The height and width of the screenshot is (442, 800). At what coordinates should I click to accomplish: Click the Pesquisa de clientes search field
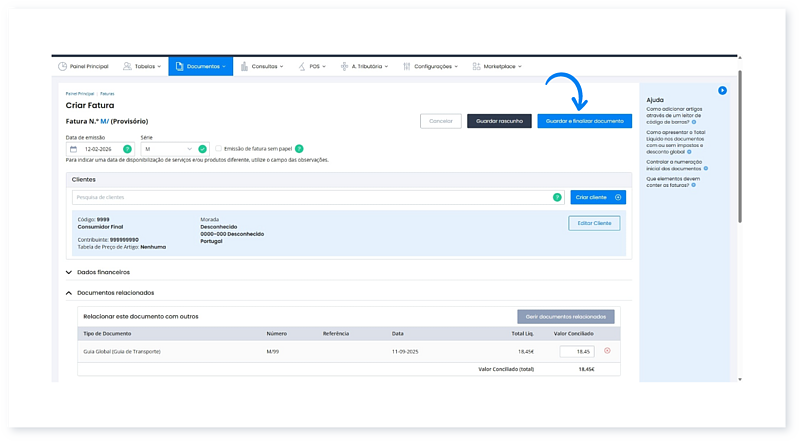[310, 197]
